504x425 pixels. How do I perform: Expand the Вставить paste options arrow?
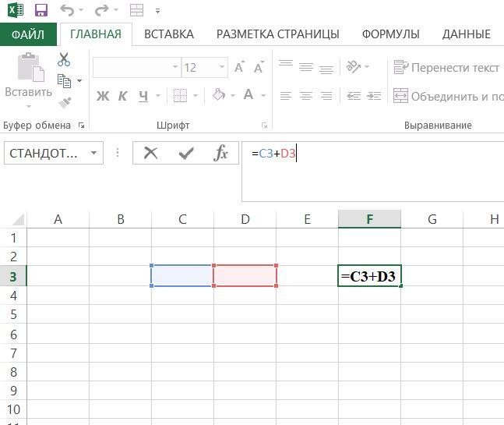click(29, 106)
